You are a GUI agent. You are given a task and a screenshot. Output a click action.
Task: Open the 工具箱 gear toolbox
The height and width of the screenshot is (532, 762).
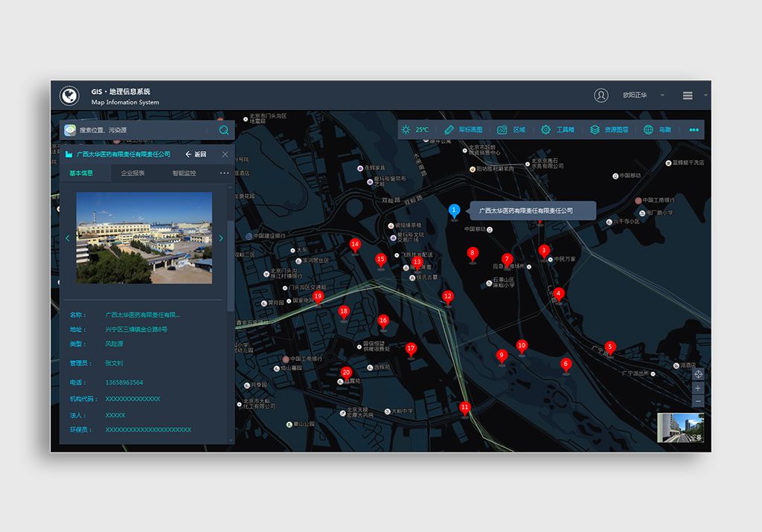[557, 129]
